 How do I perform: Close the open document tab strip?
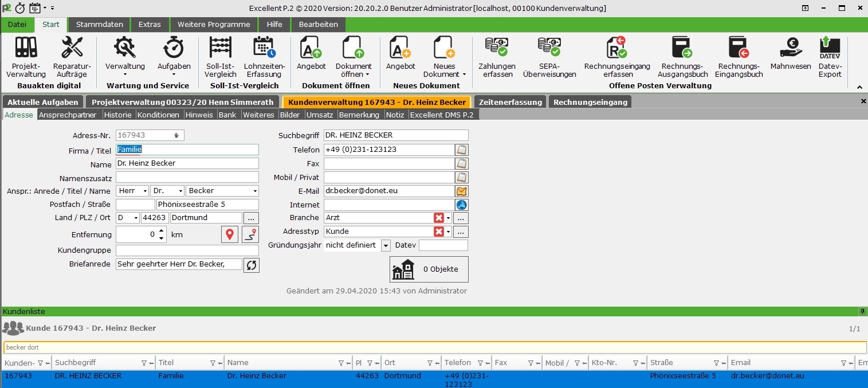click(x=863, y=101)
